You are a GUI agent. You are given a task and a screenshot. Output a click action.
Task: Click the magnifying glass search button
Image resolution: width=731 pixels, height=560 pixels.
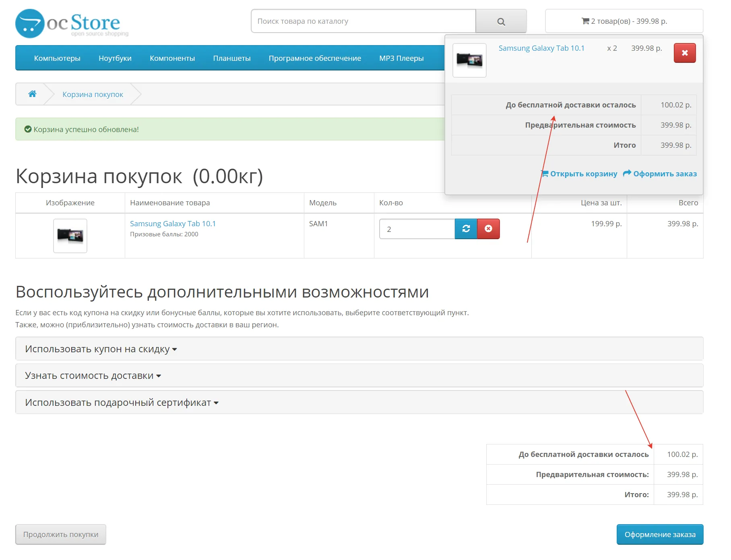click(x=501, y=21)
